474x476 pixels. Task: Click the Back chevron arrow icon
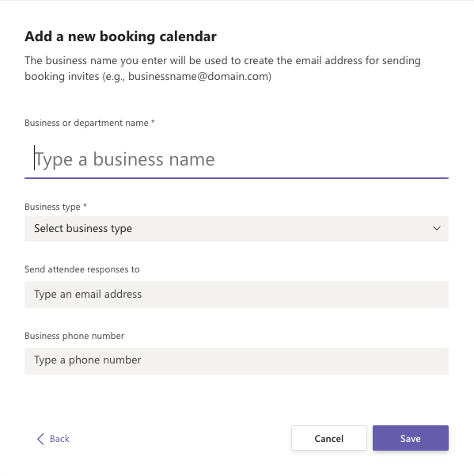[40, 439]
